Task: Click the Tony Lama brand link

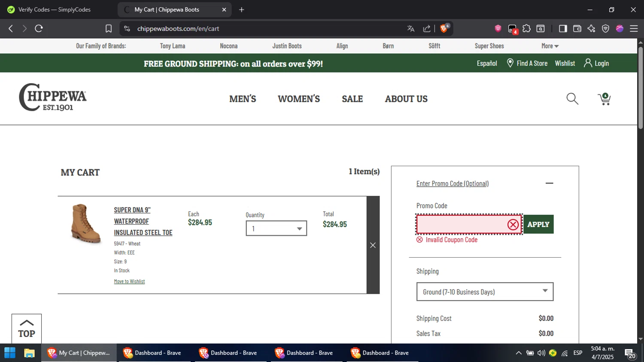Action: click(x=173, y=46)
